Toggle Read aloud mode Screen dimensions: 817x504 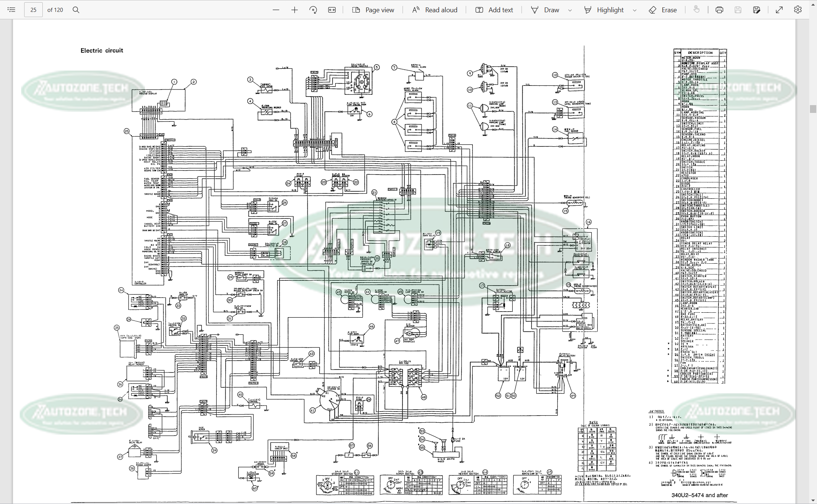point(435,10)
